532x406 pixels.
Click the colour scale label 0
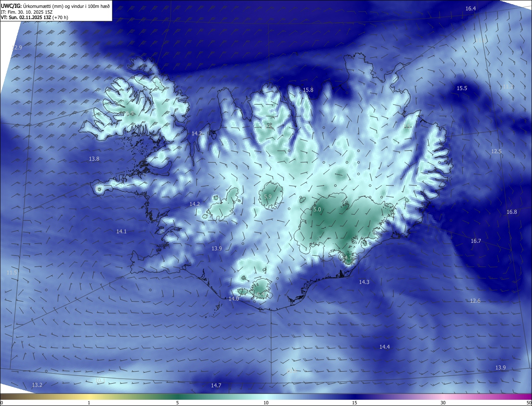tap(2, 403)
